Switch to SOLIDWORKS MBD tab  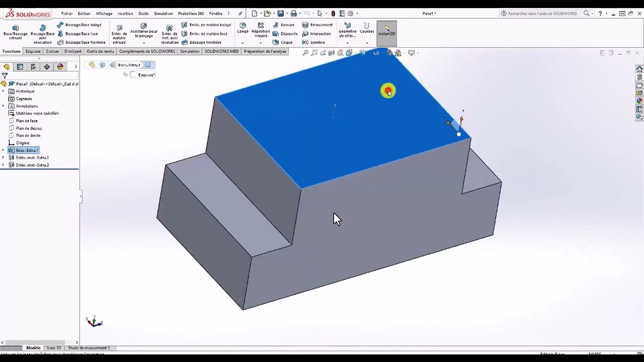pyautogui.click(x=221, y=51)
